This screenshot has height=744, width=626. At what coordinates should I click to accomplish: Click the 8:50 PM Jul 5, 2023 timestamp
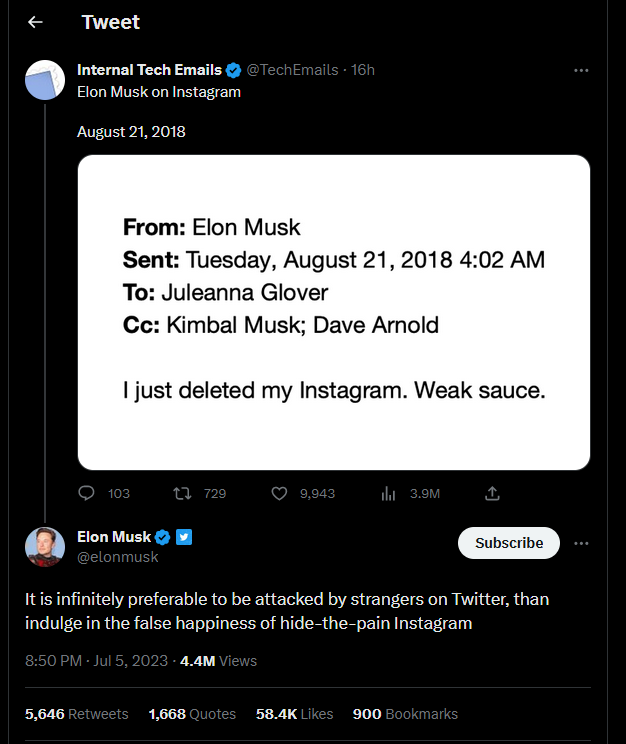[x=96, y=661]
